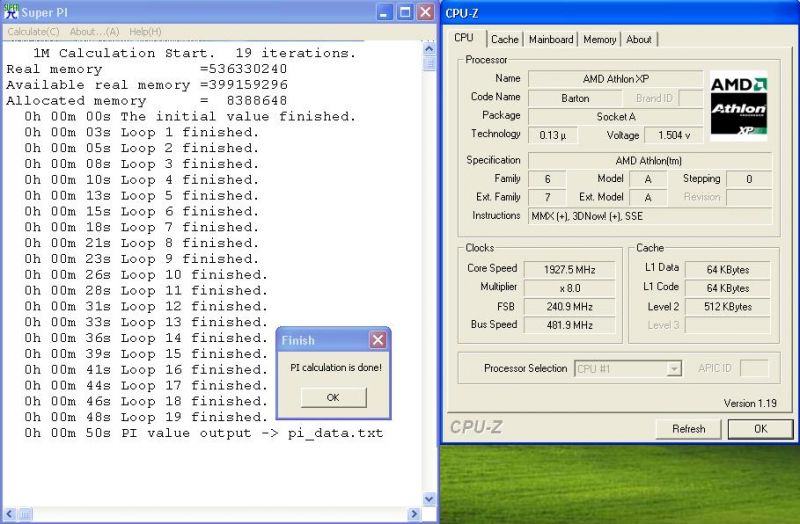Click the Super PI vertical scroll down arrow
800x524 pixels.
tap(429, 498)
